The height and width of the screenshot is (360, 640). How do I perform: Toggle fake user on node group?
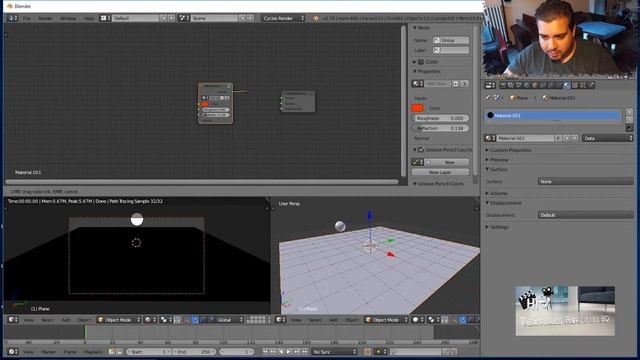(x=456, y=84)
